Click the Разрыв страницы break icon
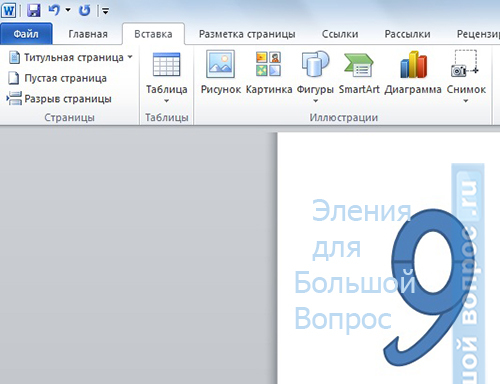The width and height of the screenshot is (500, 384). (x=14, y=99)
